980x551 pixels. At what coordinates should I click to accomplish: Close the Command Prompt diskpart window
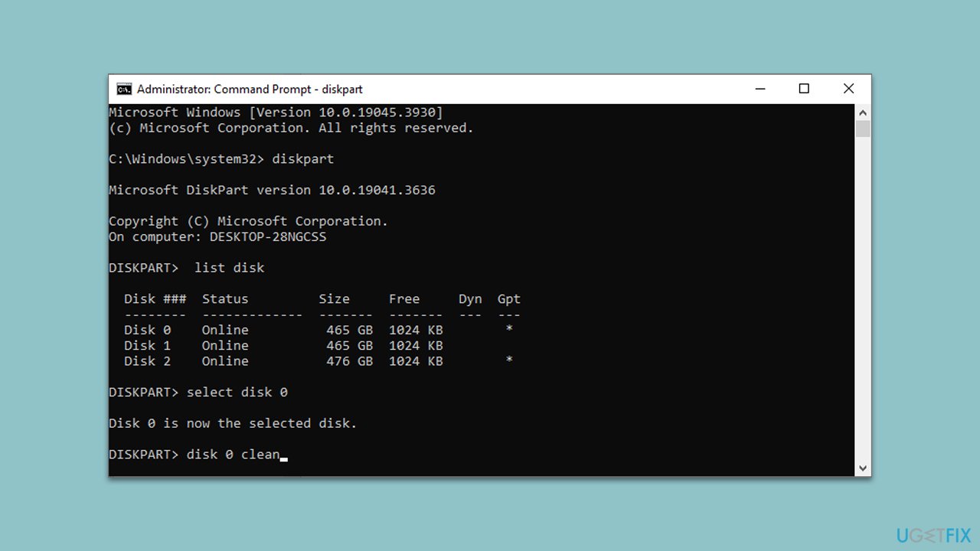pyautogui.click(x=848, y=89)
